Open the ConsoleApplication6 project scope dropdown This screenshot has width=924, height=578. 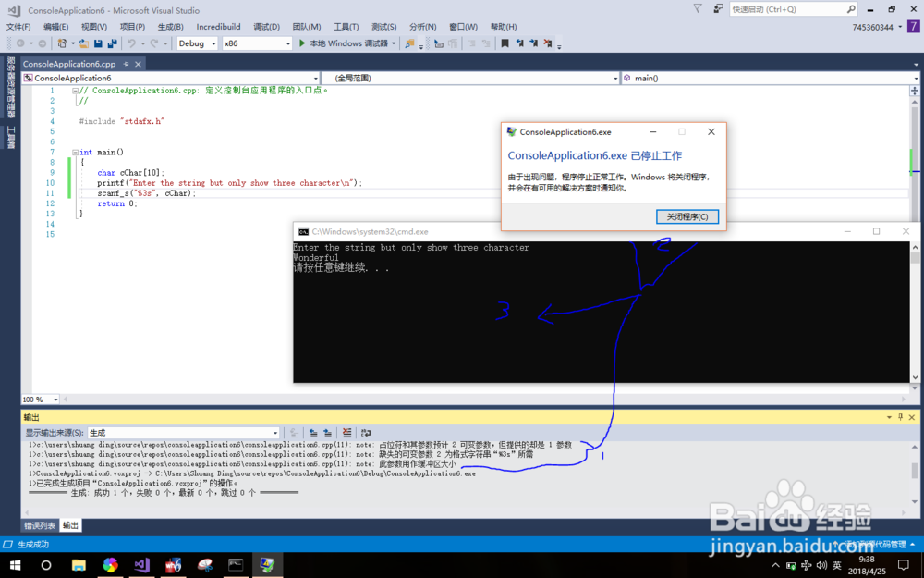click(x=171, y=78)
